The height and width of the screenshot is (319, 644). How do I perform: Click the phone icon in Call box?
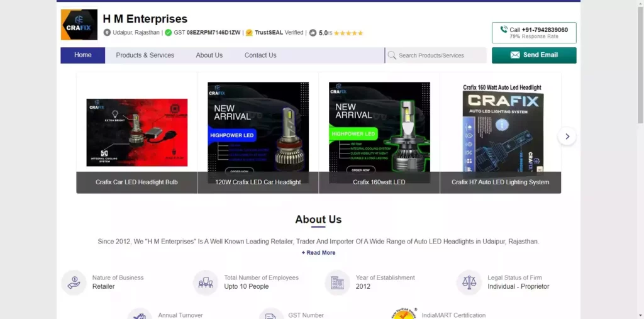coord(504,29)
